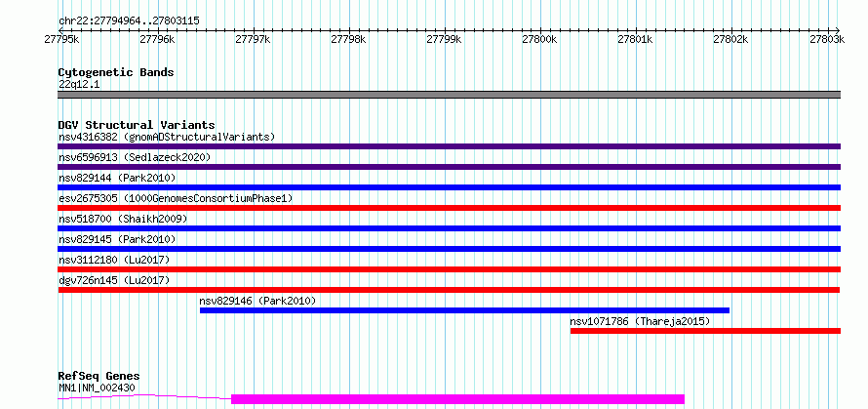Click the chr22:27794964..27803115 region label
868x409 pixels.
[x=129, y=20]
